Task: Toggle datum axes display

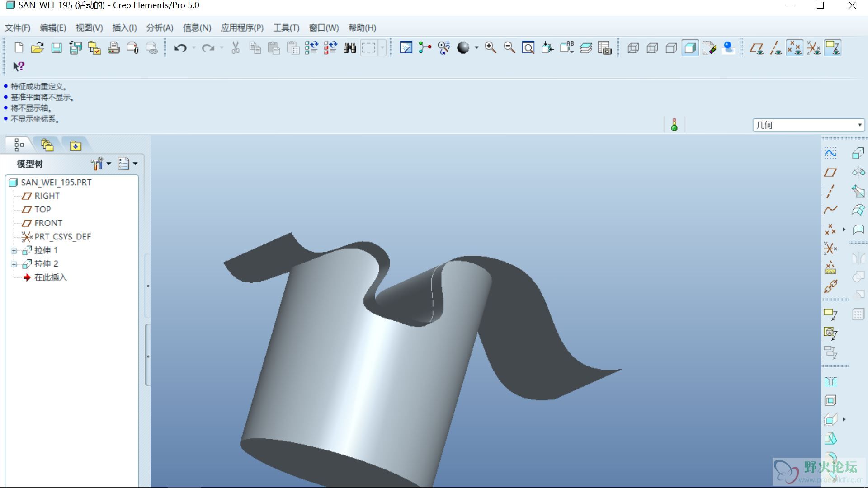Action: (776, 48)
